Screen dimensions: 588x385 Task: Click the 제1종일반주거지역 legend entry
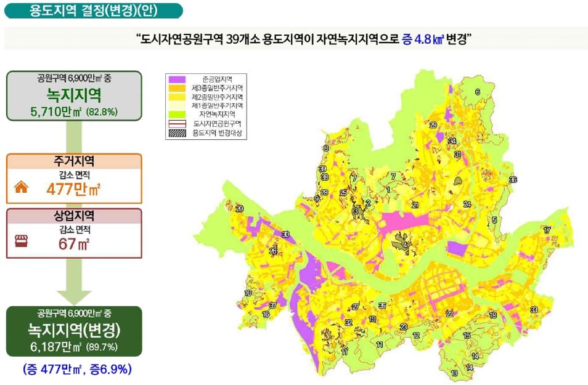pyautogui.click(x=210, y=106)
